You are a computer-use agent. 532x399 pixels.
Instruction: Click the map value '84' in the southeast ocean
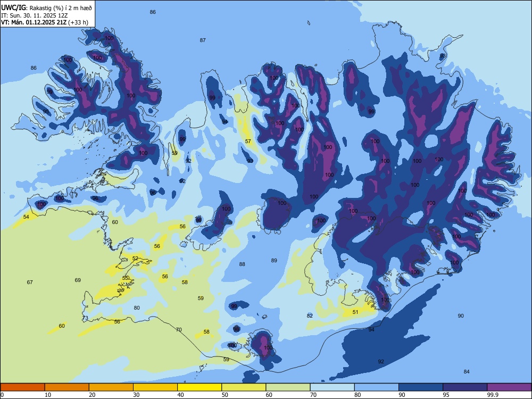point(467,371)
